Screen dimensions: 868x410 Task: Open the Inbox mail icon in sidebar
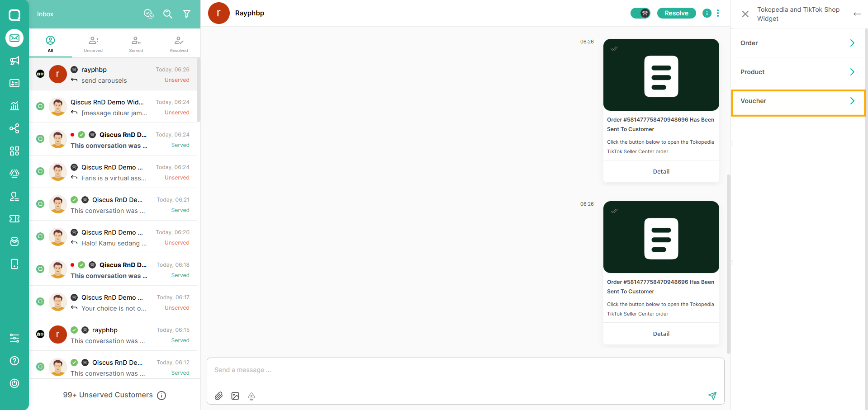tap(14, 38)
